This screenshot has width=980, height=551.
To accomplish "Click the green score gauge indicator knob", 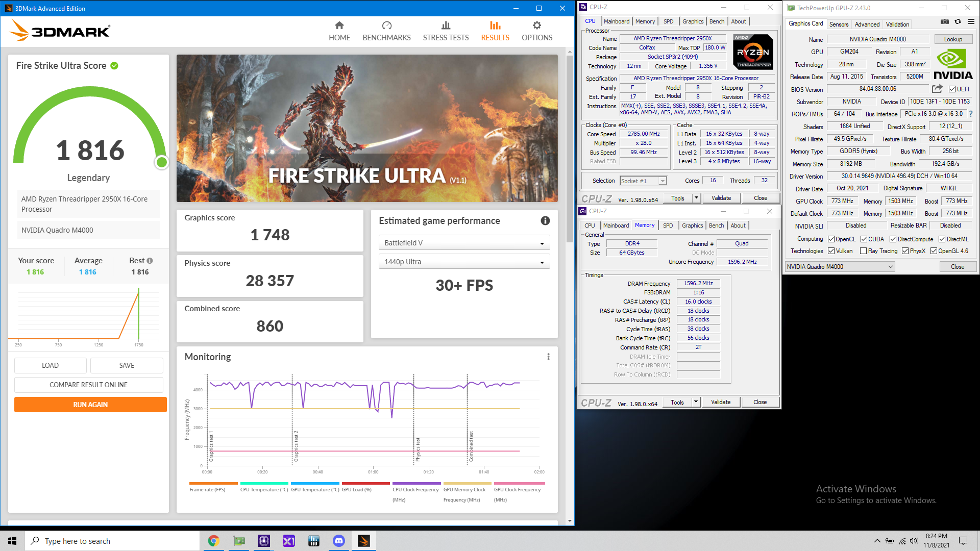I will [162, 162].
